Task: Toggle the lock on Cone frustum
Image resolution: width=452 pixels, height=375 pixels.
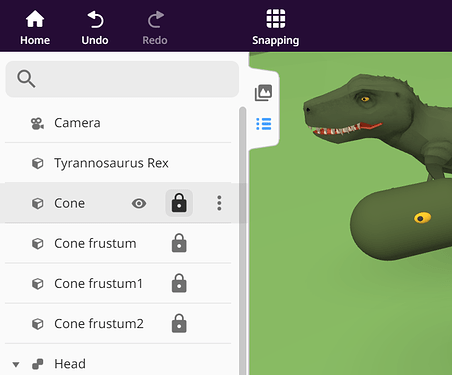Action: point(179,243)
